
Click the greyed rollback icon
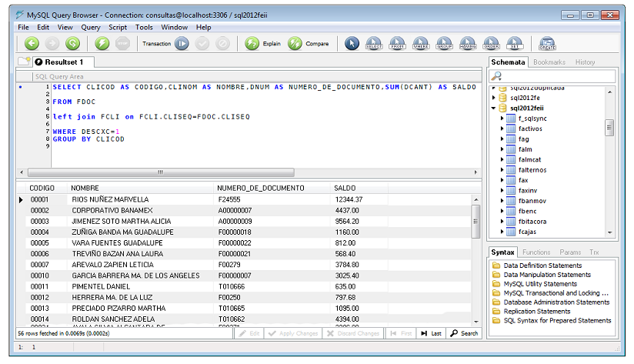tap(222, 43)
